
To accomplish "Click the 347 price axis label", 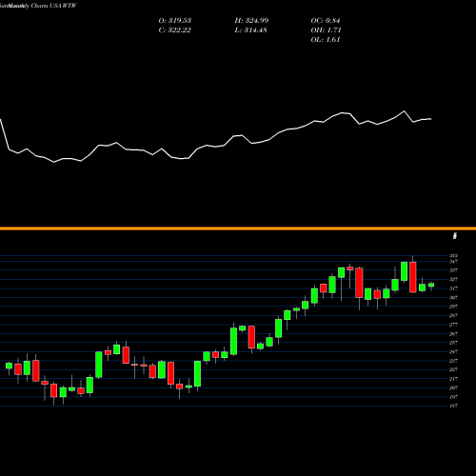I will [453, 262].
